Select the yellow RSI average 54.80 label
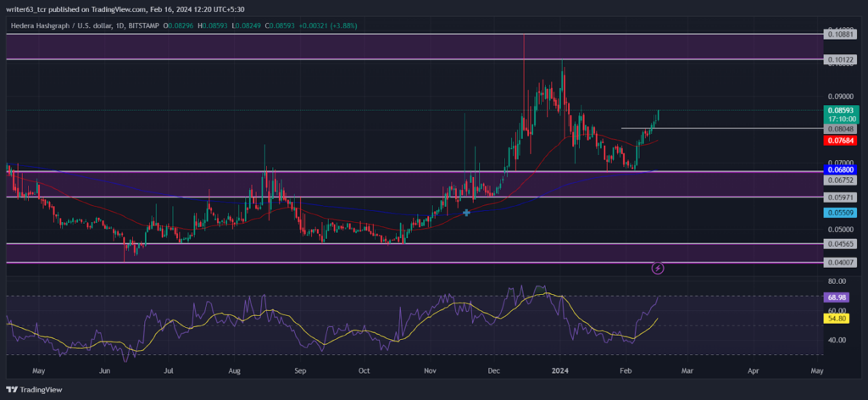Image resolution: width=868 pixels, height=400 pixels. pos(836,319)
